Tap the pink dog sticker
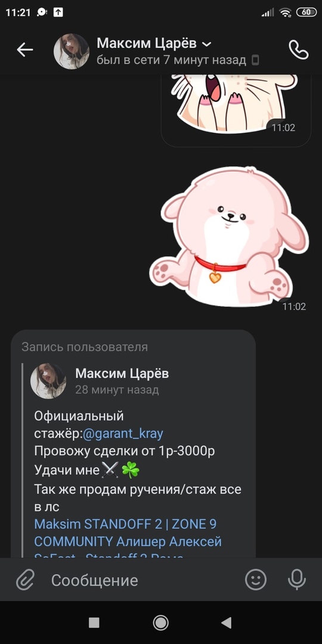Screen dimensions: 322x644 pos(228,237)
